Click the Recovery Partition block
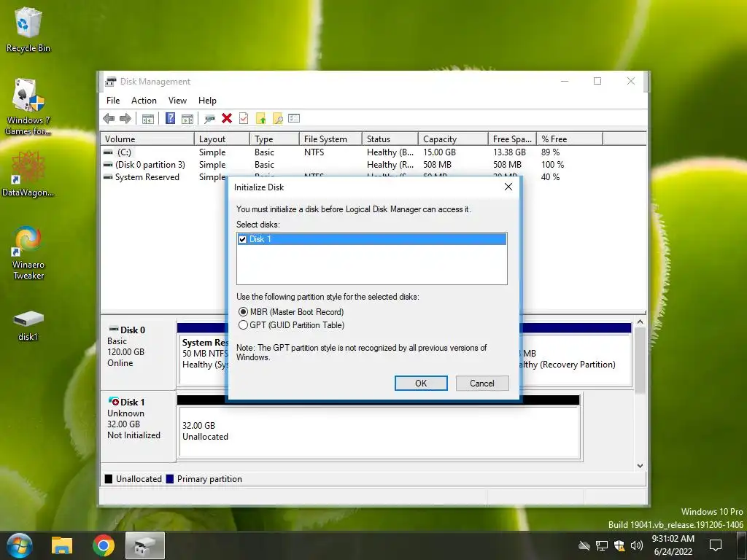 click(576, 359)
